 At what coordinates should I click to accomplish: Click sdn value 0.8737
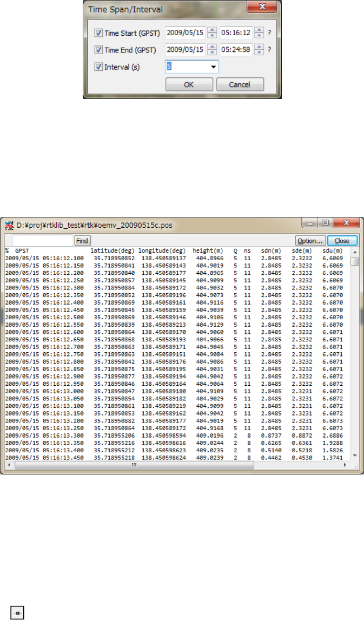[271, 436]
